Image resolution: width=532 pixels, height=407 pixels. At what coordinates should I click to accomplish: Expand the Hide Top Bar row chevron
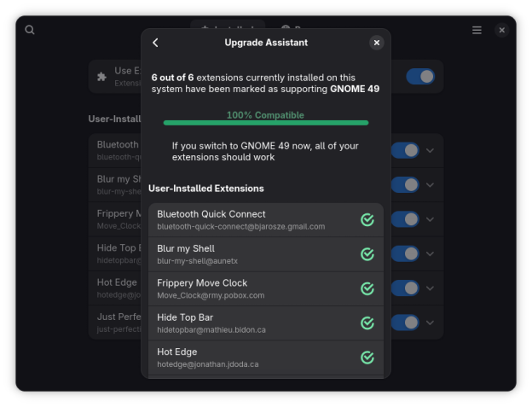(430, 253)
